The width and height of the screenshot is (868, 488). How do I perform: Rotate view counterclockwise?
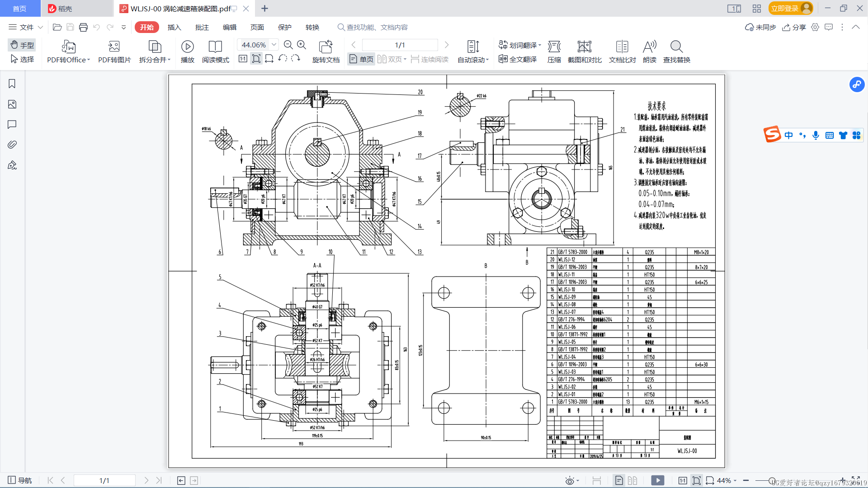coord(283,59)
